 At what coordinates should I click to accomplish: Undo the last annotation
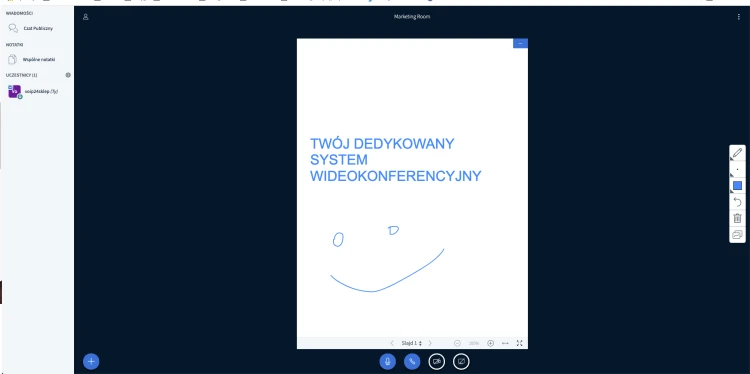point(737,202)
